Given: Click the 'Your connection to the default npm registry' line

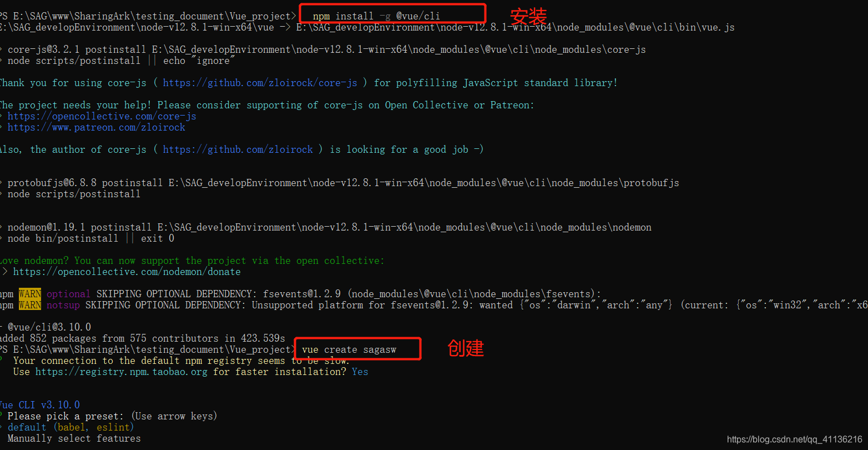Looking at the screenshot, I should tap(181, 361).
